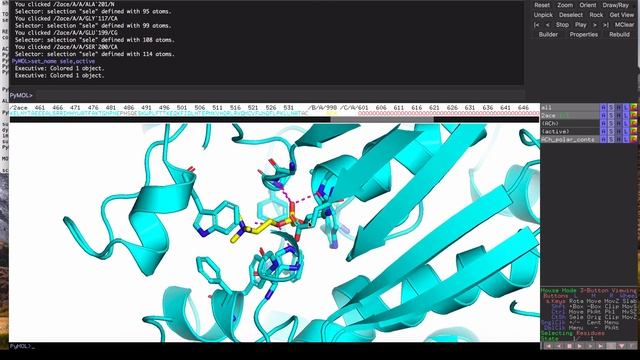The height and width of the screenshot is (360, 640).
Task: Open Hide menu for 'all' row
Action: 619,108
